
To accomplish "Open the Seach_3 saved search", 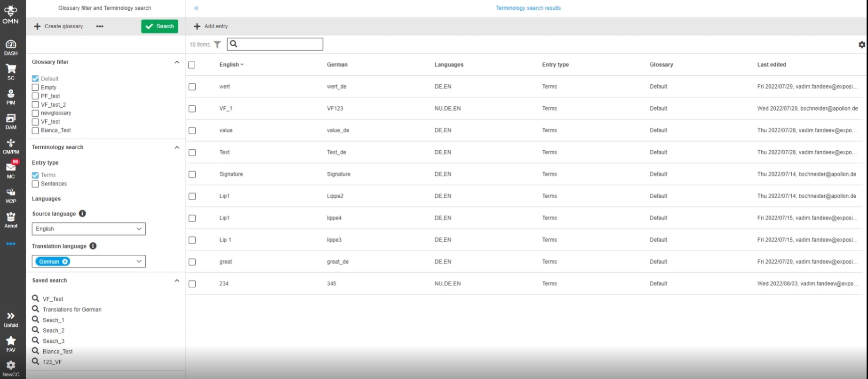I will pyautogui.click(x=54, y=341).
